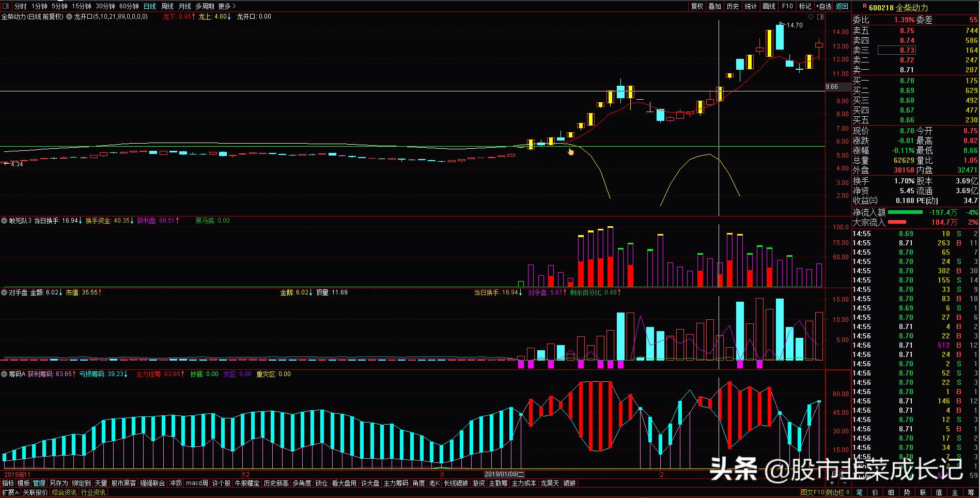
Task: Click the diamond marker icon above chart
Action: (811, 17)
